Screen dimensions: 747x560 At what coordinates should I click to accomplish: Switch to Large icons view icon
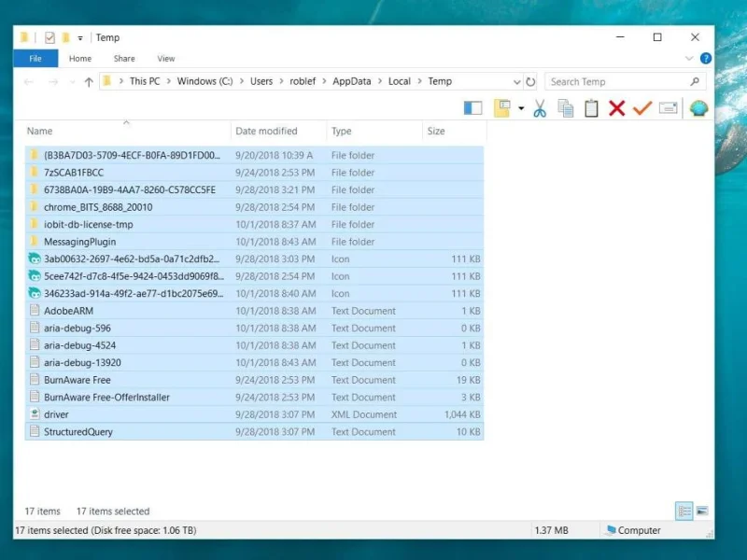click(x=702, y=511)
